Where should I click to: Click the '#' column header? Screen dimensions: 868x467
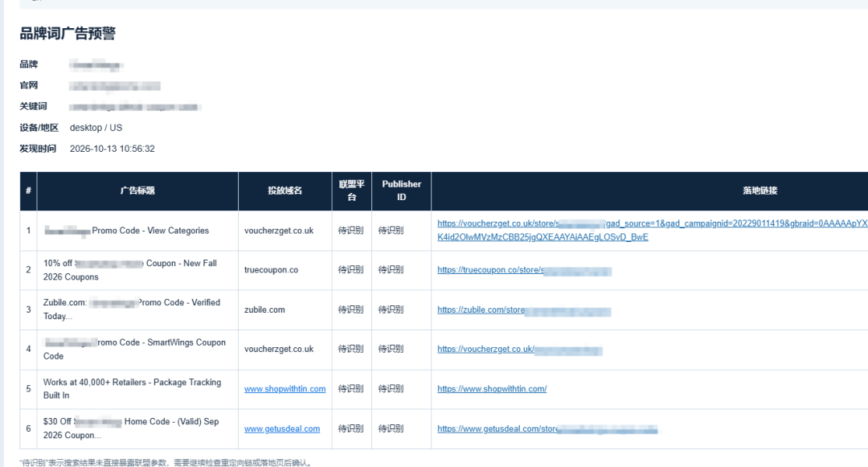[28, 190]
